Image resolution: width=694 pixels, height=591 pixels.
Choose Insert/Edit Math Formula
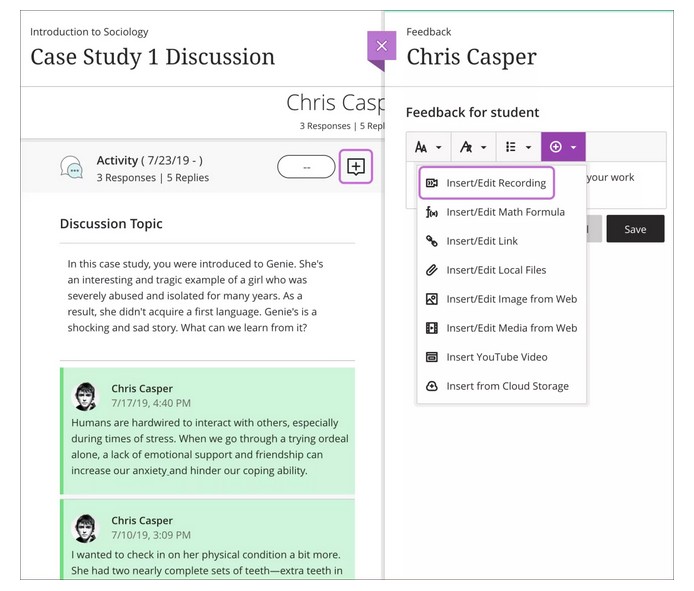pos(505,212)
